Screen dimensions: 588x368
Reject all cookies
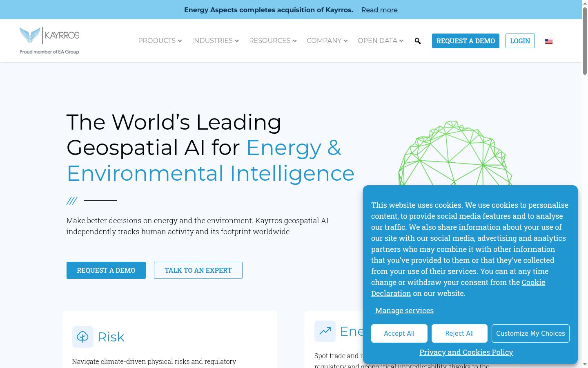(459, 334)
